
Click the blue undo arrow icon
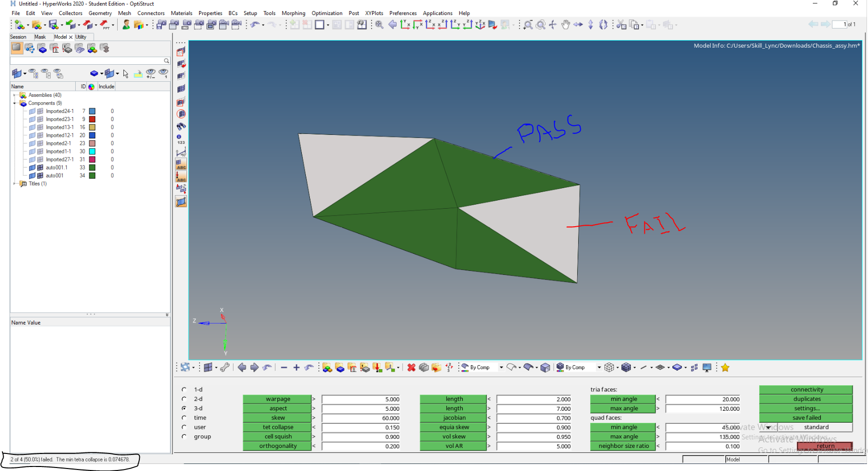(255, 25)
